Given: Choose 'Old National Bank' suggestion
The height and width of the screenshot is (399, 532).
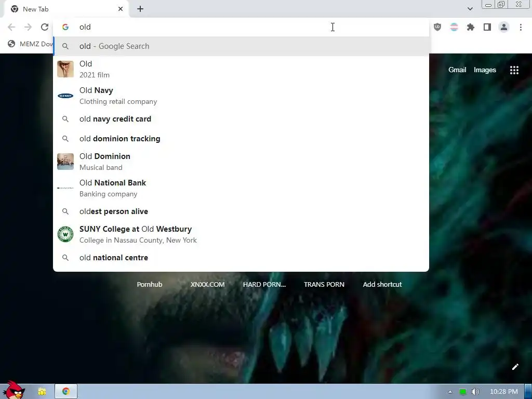Looking at the screenshot, I should click(241, 188).
